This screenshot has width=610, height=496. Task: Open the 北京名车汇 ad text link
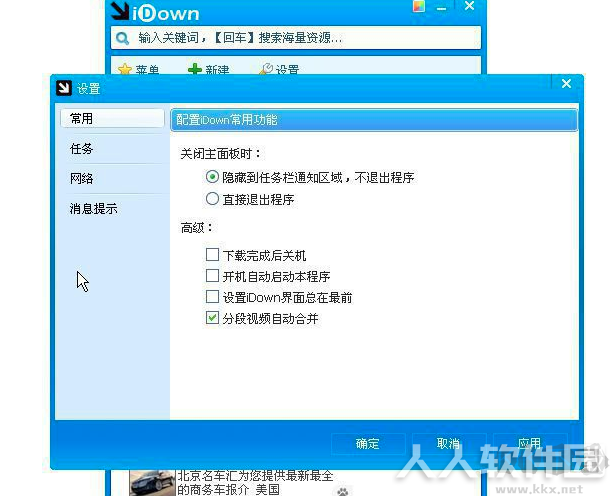click(x=255, y=482)
